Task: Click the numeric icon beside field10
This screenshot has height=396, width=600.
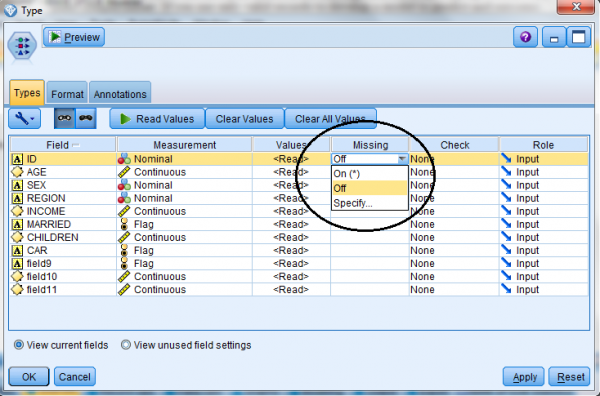Action: [x=17, y=277]
